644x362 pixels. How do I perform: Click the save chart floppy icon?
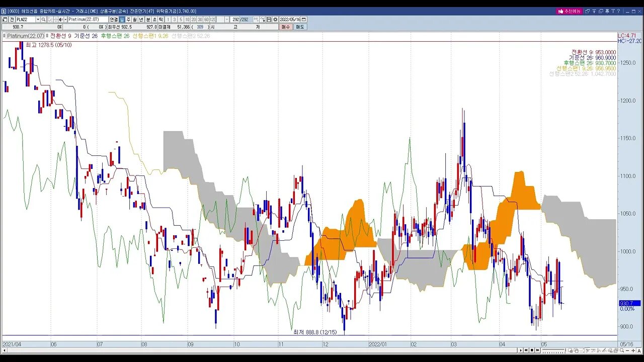(269, 19)
